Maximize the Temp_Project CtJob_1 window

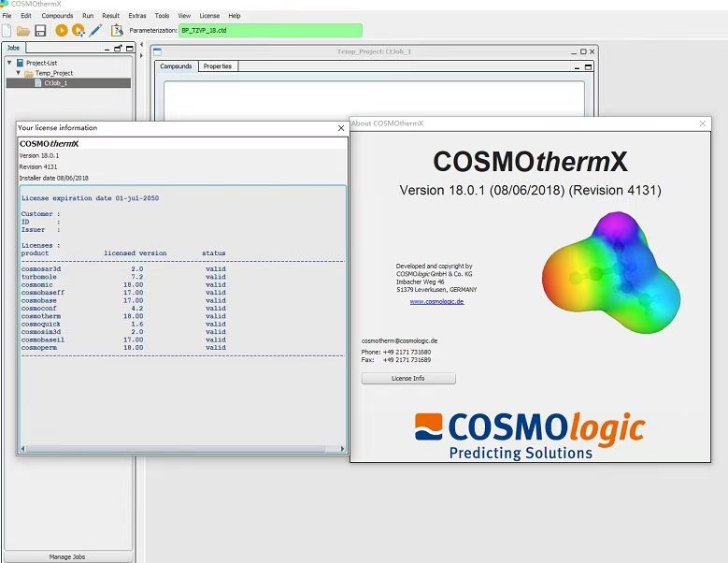pos(583,51)
